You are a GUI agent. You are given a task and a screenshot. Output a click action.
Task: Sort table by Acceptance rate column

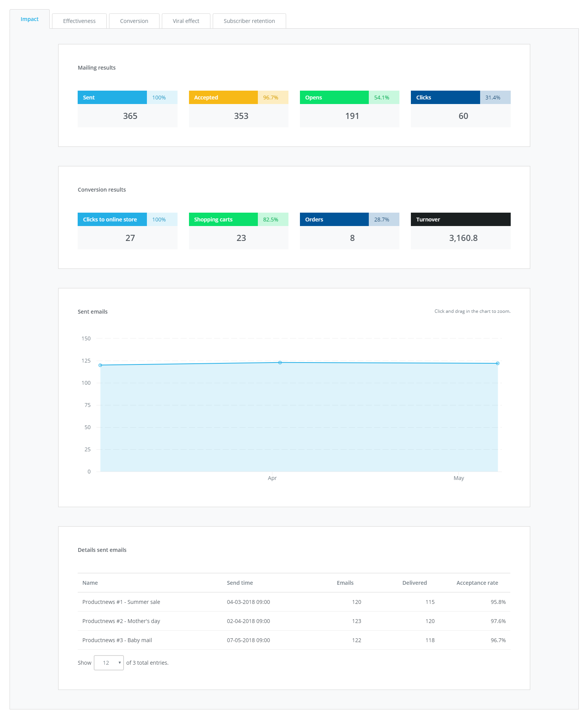pyautogui.click(x=477, y=583)
